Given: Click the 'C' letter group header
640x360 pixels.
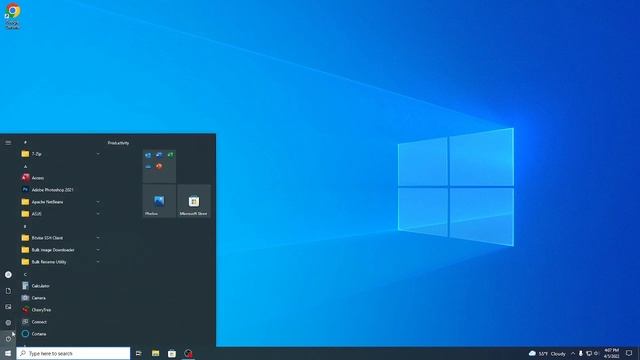Looking at the screenshot, I should click(x=25, y=274).
